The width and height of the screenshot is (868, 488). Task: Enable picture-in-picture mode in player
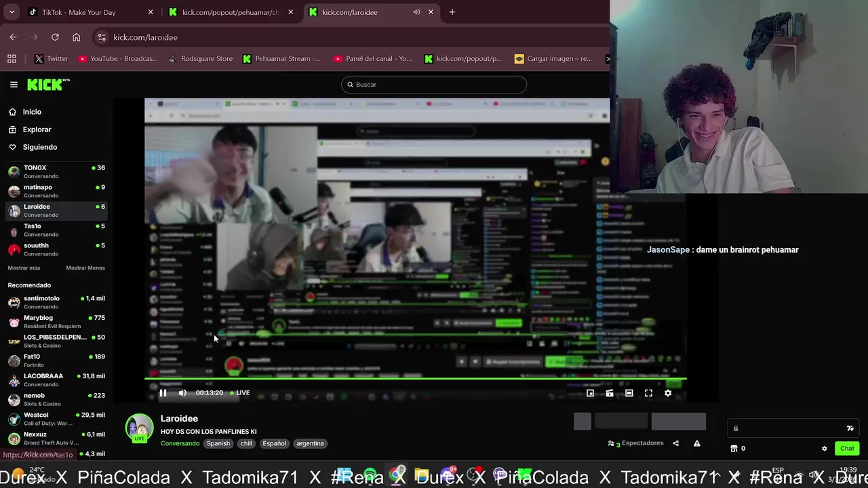(x=590, y=393)
